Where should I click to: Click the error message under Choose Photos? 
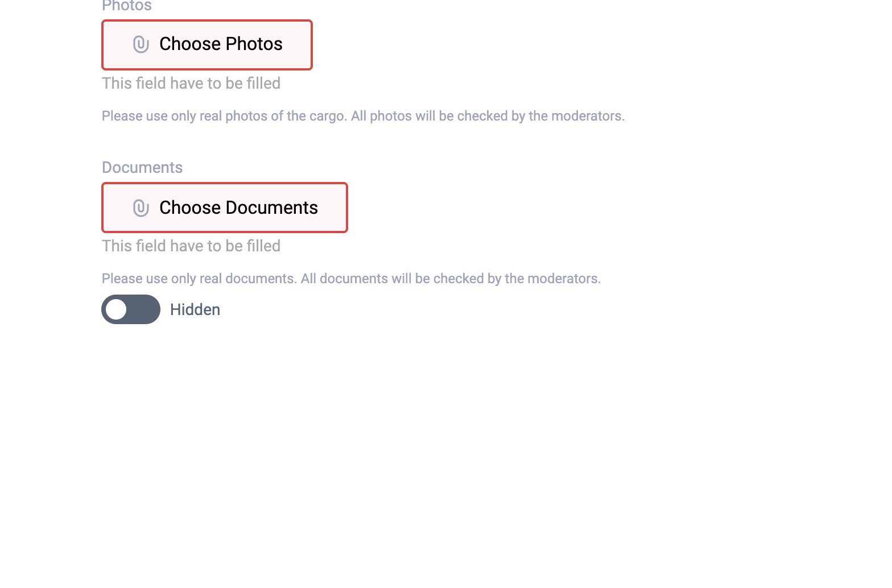tap(191, 84)
